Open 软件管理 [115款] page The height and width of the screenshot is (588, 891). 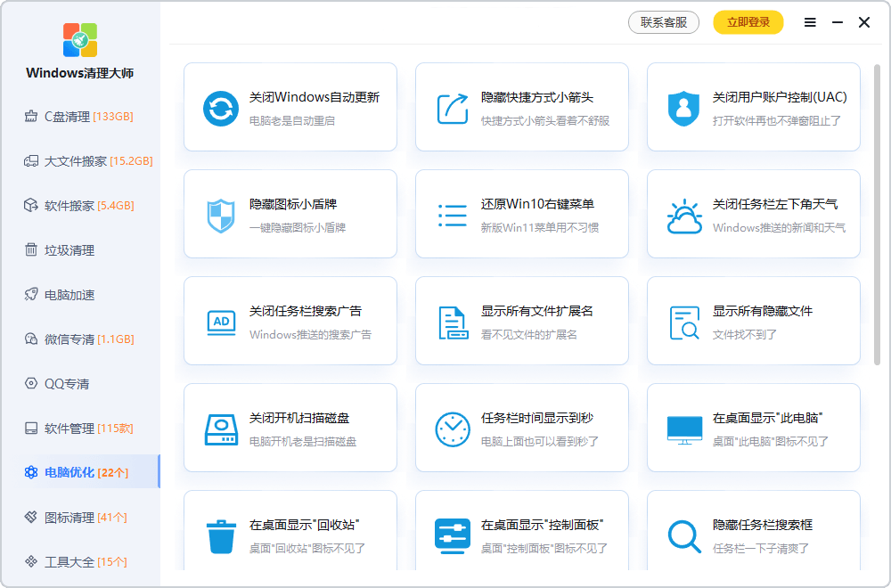(80, 429)
